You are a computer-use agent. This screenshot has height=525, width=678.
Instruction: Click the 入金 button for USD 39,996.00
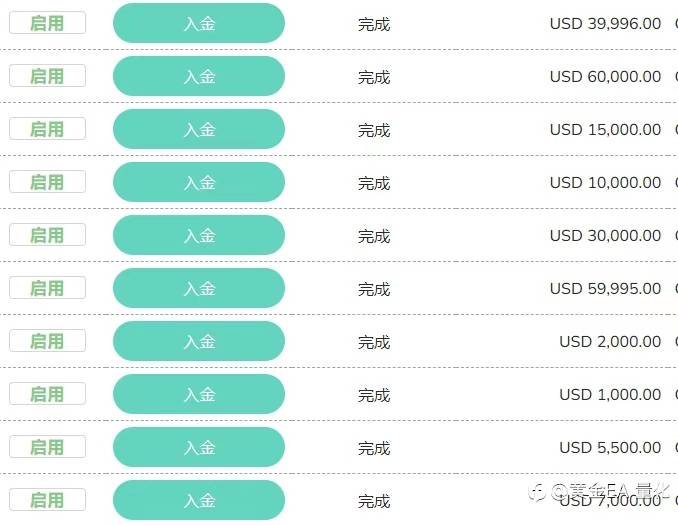[199, 23]
